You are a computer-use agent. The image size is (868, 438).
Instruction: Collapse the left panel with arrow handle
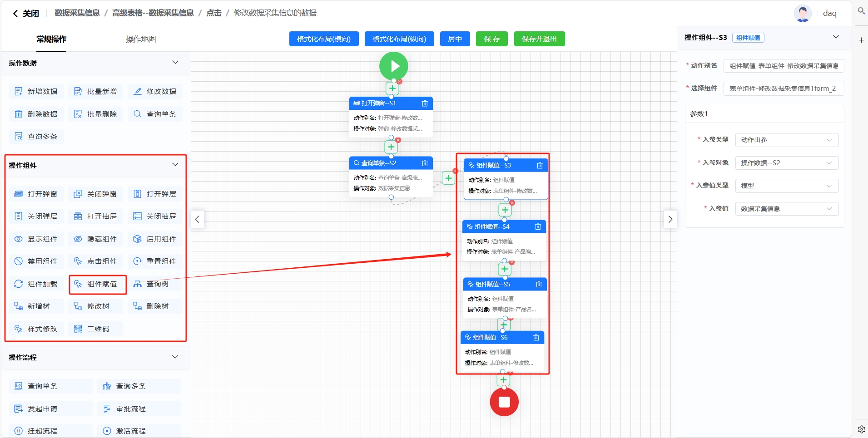pyautogui.click(x=197, y=219)
